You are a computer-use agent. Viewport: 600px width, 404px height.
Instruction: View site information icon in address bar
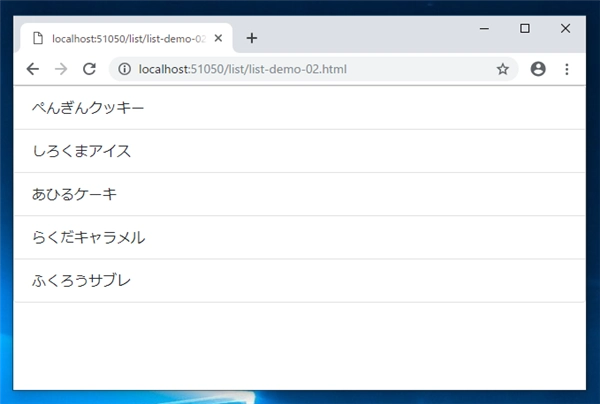pyautogui.click(x=124, y=69)
